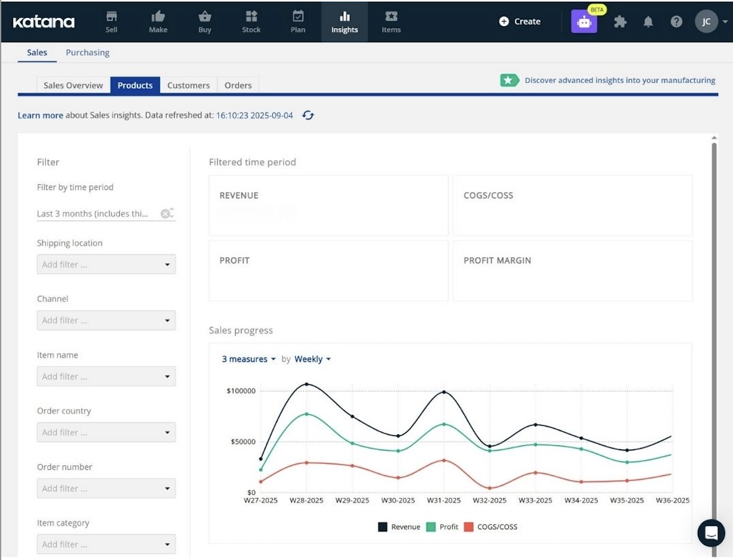733x560 pixels.
Task: Click the W31-2025 revenue data point
Action: (x=444, y=392)
